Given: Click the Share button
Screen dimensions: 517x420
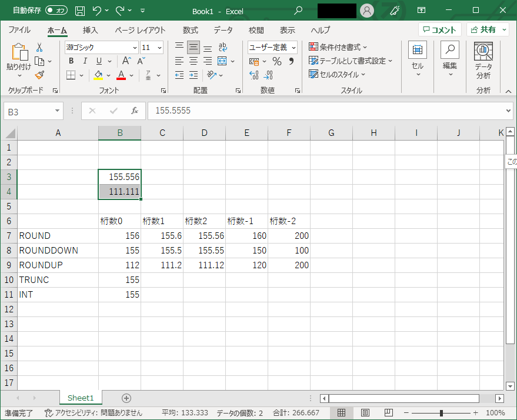Looking at the screenshot, I should [x=483, y=29].
